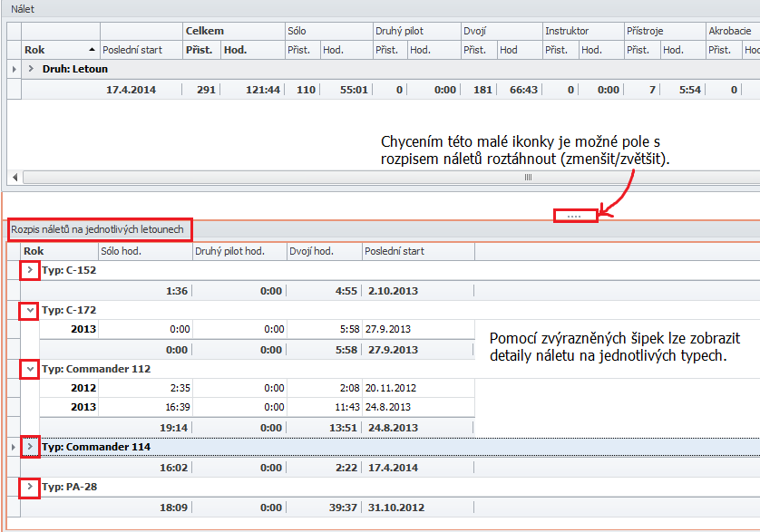
Task: Sort by Rok column in upper grid
Action: click(59, 50)
